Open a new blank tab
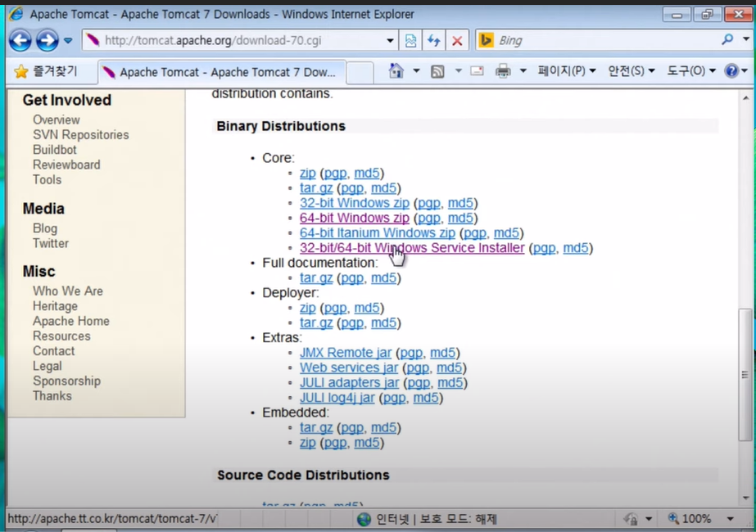Viewport: 756px width, 532px height. point(360,73)
